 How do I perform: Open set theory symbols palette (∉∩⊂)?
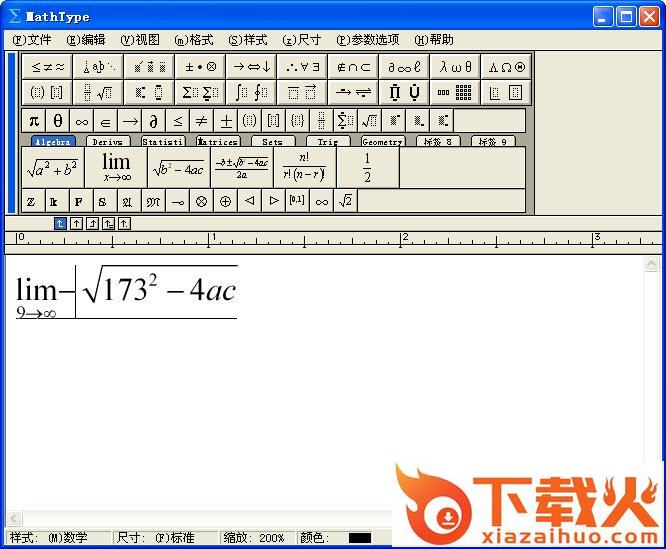353,67
